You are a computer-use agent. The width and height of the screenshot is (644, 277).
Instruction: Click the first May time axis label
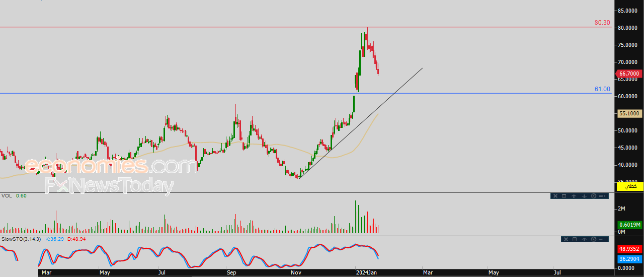click(105, 272)
